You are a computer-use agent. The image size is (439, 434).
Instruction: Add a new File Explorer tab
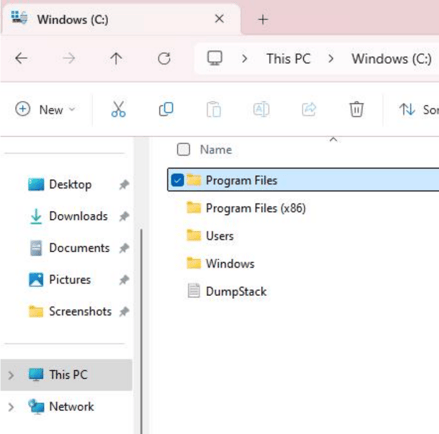263,20
